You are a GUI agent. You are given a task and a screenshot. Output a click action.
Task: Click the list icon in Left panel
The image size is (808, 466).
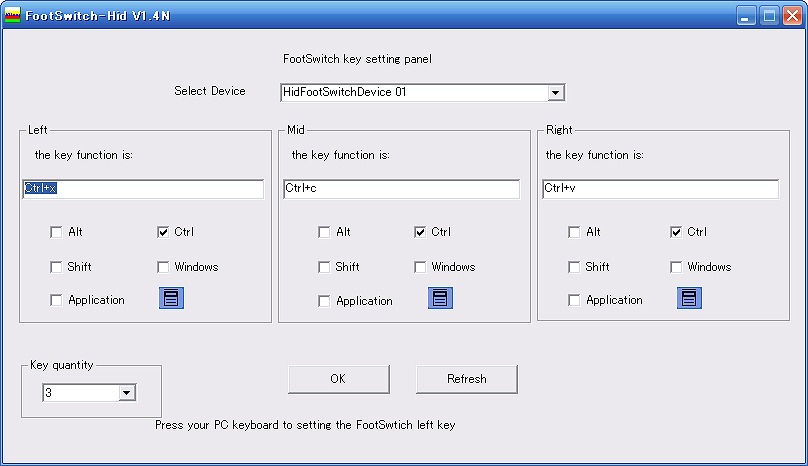(171, 297)
